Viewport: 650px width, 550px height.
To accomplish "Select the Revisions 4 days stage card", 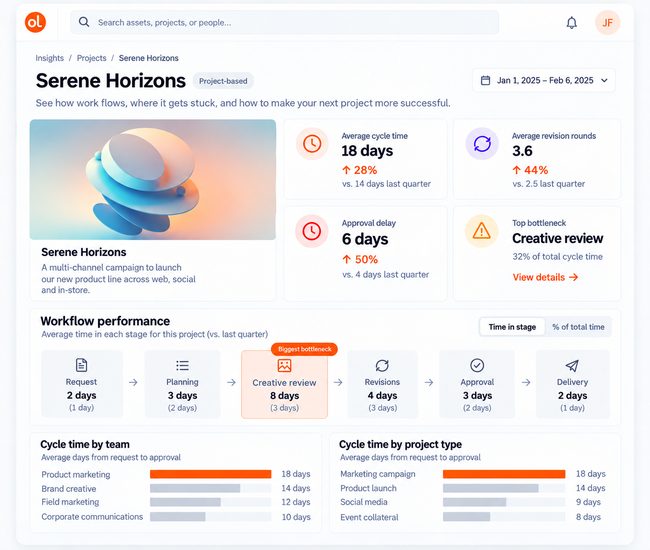I will click(x=383, y=383).
